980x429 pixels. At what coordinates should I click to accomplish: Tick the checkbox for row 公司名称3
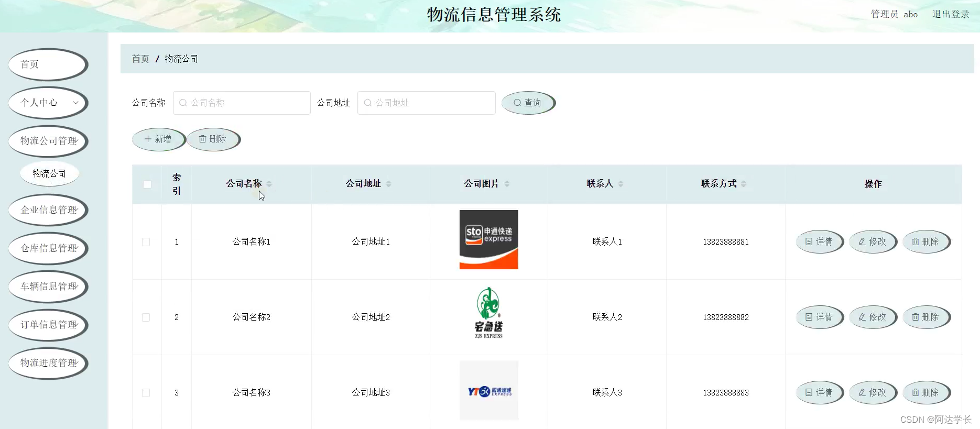click(146, 393)
